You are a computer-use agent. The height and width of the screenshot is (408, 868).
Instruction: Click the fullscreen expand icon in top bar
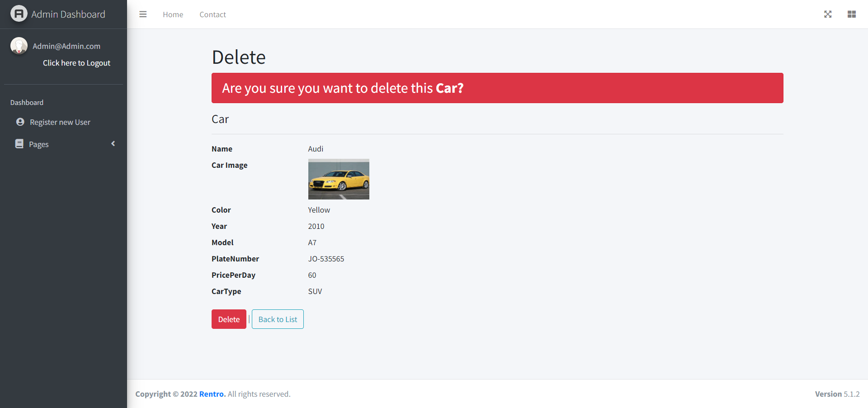827,14
